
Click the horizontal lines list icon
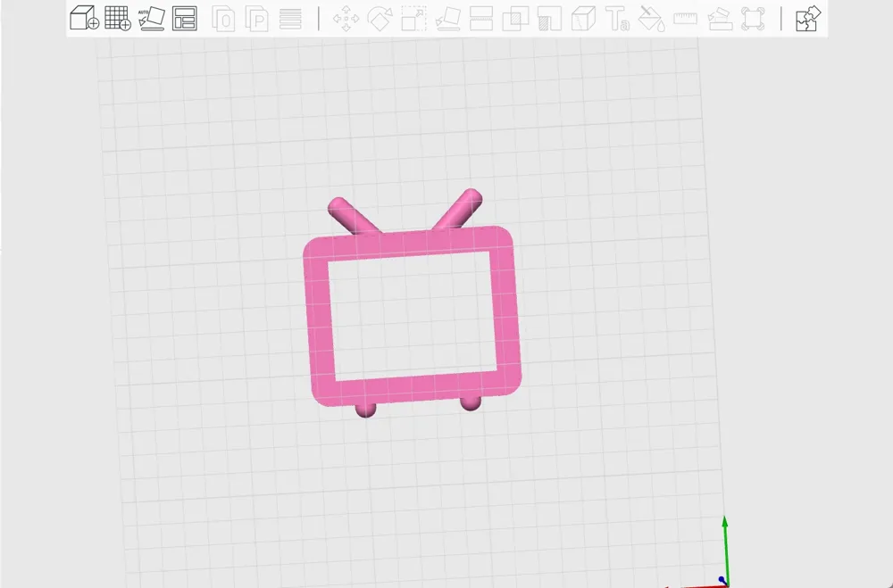click(290, 19)
